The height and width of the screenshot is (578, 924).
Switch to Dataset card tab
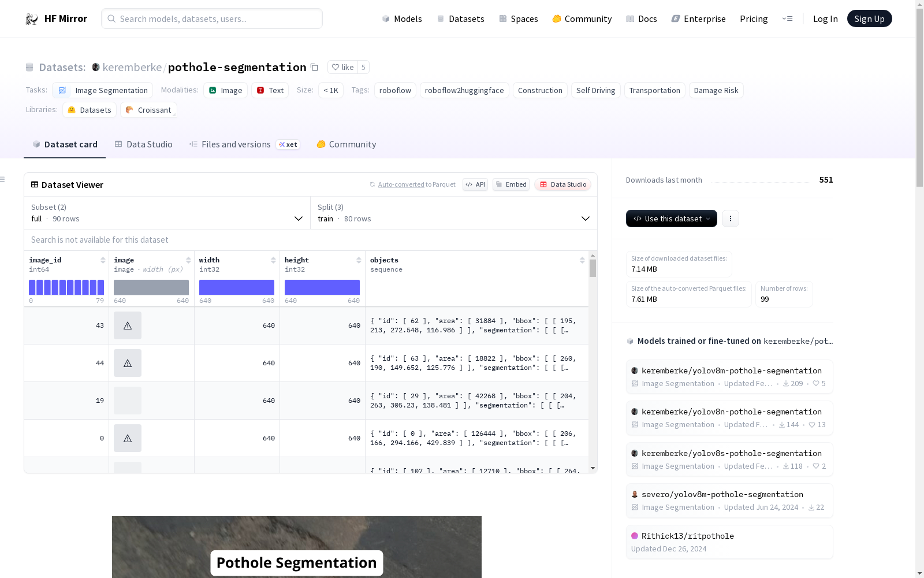[65, 144]
